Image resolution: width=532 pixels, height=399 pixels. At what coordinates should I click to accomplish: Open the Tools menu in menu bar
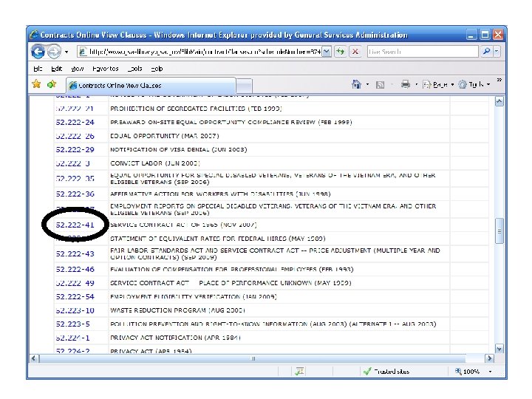click(135, 69)
